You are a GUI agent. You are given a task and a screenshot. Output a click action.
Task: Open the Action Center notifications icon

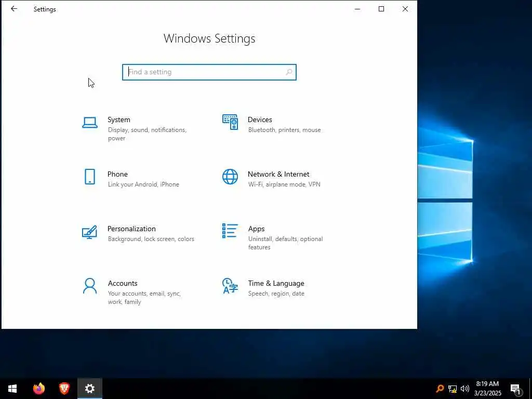click(515, 389)
